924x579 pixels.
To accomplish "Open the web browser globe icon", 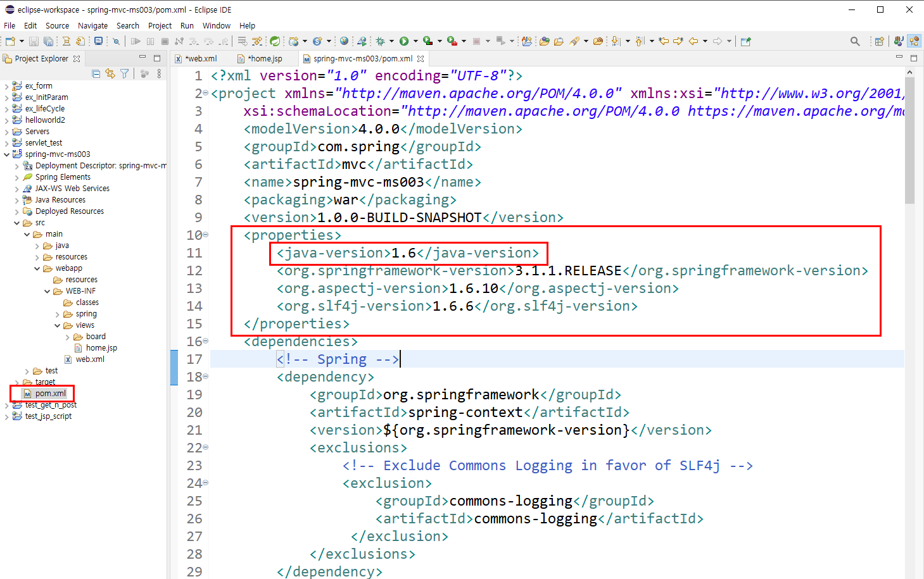I will (x=344, y=41).
